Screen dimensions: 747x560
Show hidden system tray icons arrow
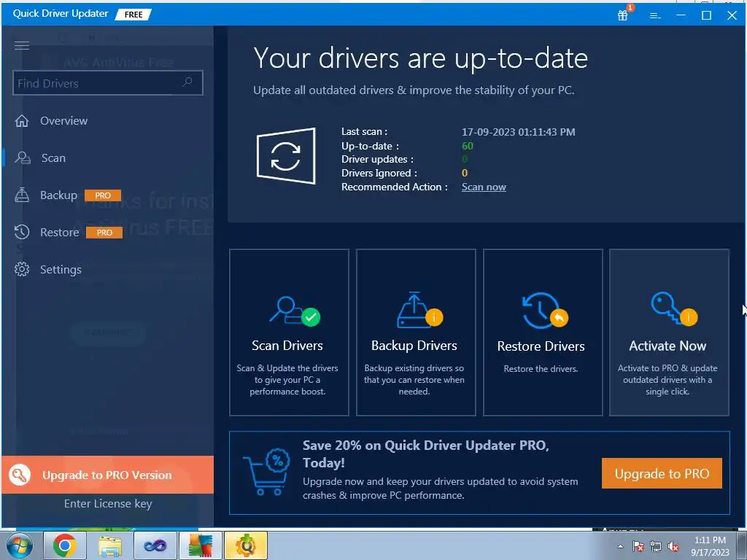620,547
